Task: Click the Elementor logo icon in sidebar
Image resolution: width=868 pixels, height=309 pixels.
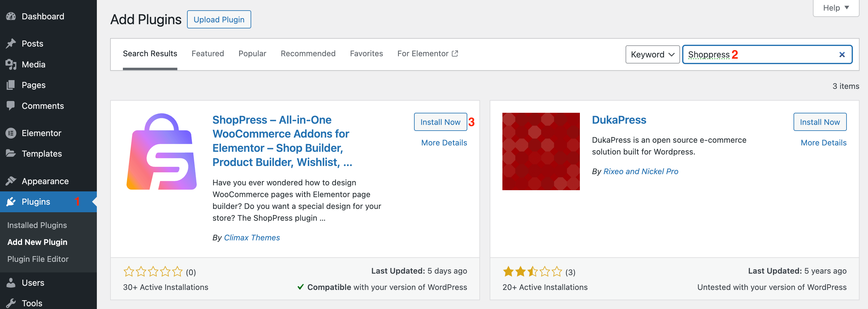Action: [11, 133]
